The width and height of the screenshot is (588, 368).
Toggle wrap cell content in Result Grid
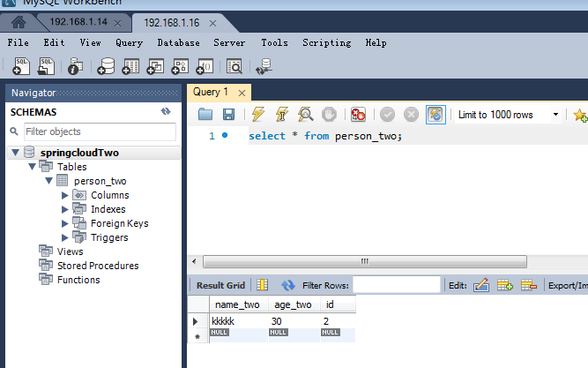tap(263, 285)
